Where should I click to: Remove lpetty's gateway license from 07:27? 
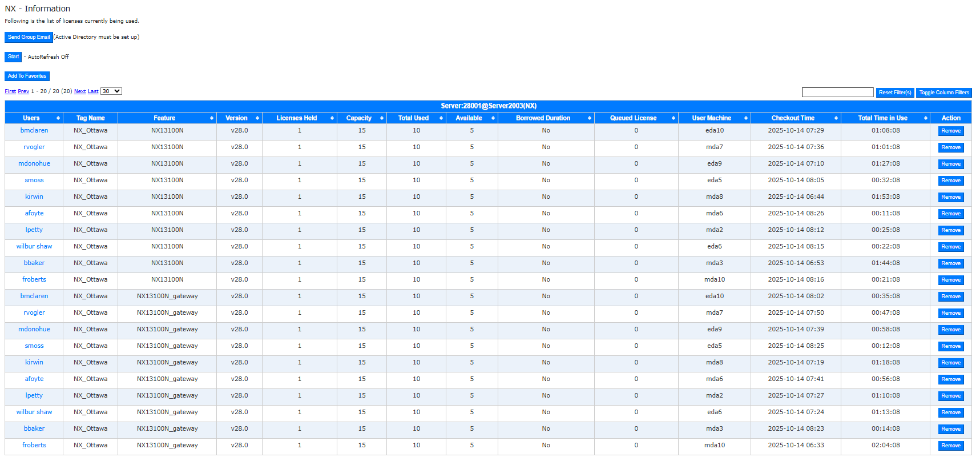tap(951, 396)
